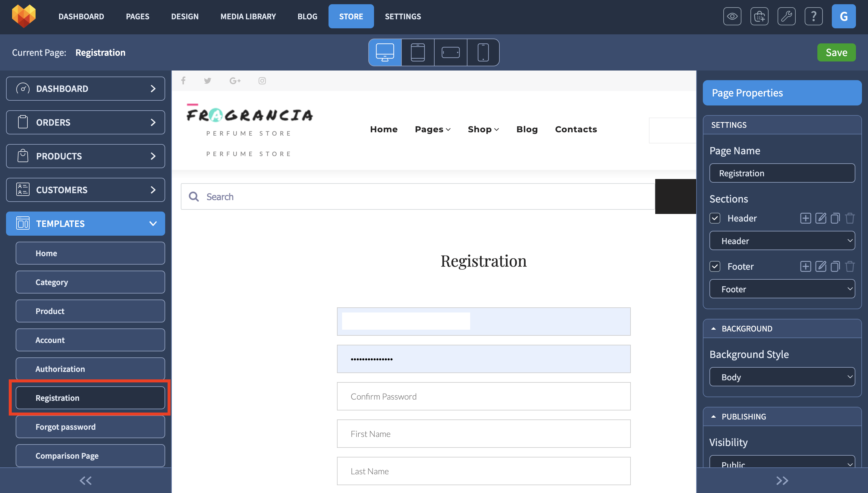Screen dimensions: 868x493
Task: Edit the Header section
Action: (820, 218)
